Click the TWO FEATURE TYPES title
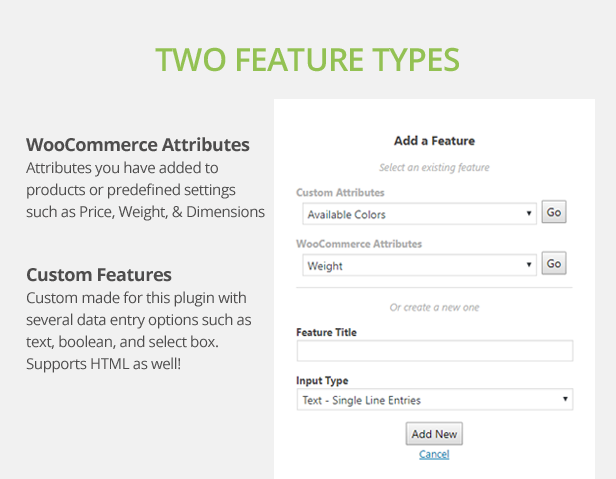The width and height of the screenshot is (616, 479). [307, 60]
